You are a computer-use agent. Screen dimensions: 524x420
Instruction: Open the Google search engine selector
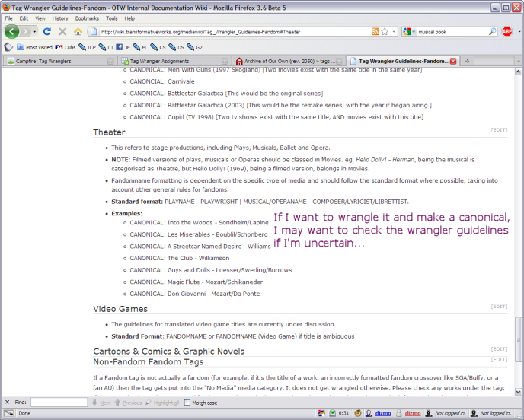click(409, 32)
